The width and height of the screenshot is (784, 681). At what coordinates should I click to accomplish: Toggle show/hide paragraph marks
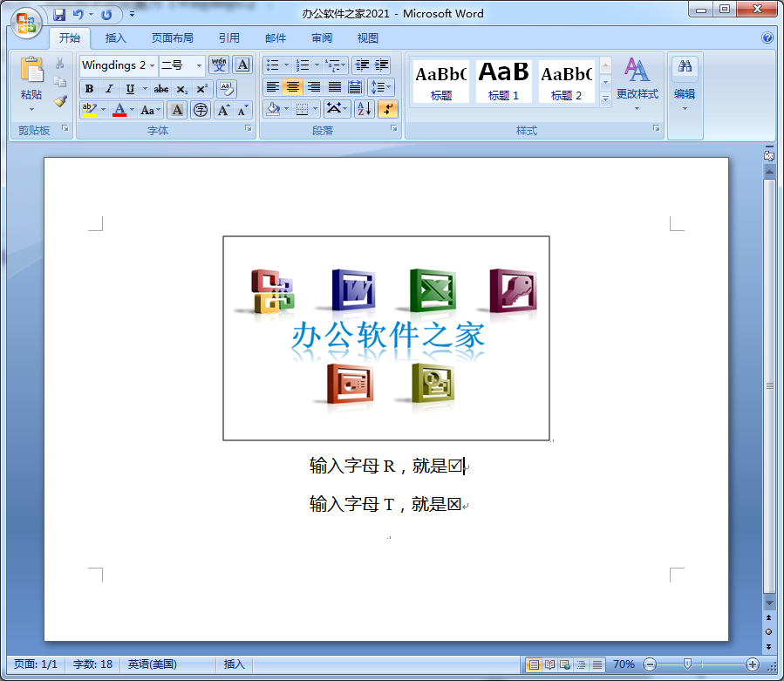click(x=388, y=108)
